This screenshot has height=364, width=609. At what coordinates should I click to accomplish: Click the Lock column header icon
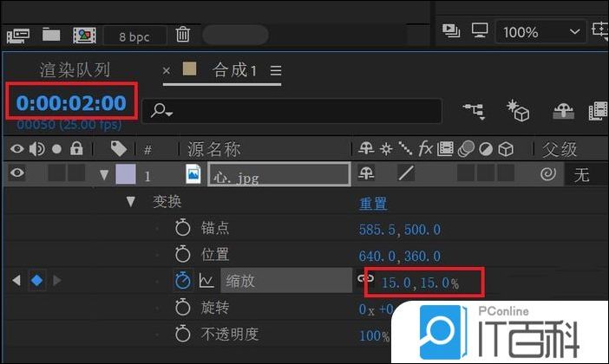(76, 148)
